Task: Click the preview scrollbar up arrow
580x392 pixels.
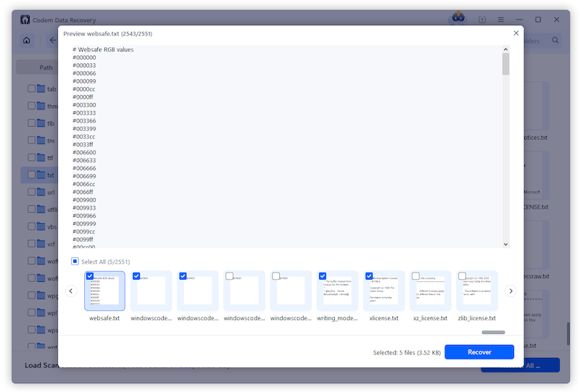Action: click(505, 49)
